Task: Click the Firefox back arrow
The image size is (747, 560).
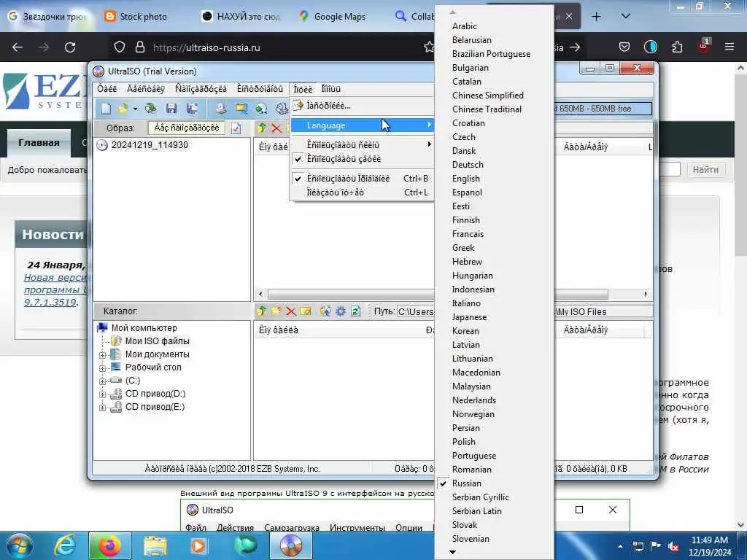Action: coord(18,47)
